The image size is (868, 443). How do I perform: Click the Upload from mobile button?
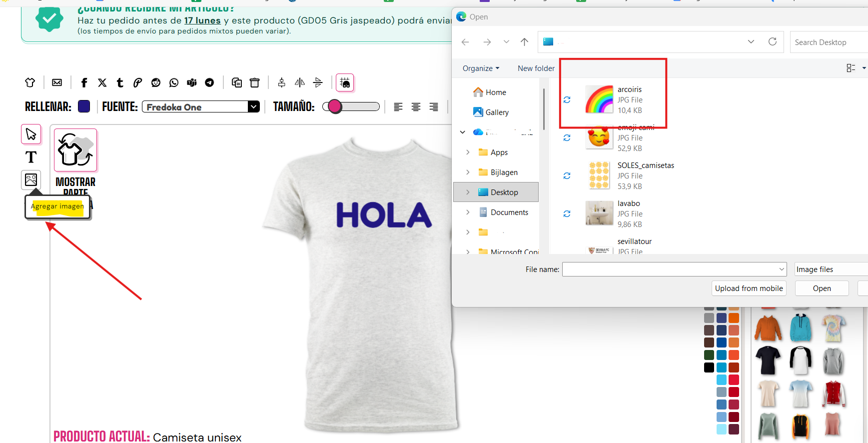(x=749, y=288)
